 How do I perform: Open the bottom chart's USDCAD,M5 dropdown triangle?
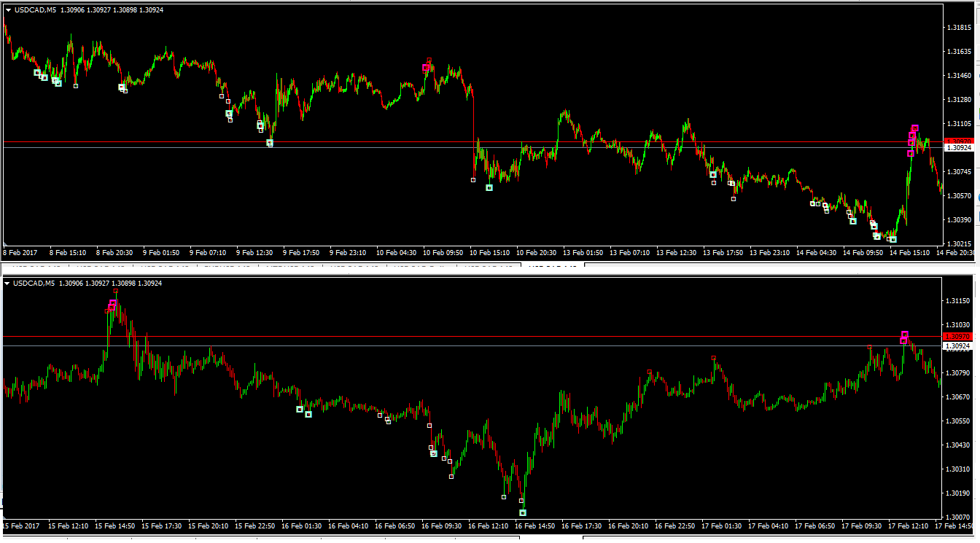pos(8,284)
